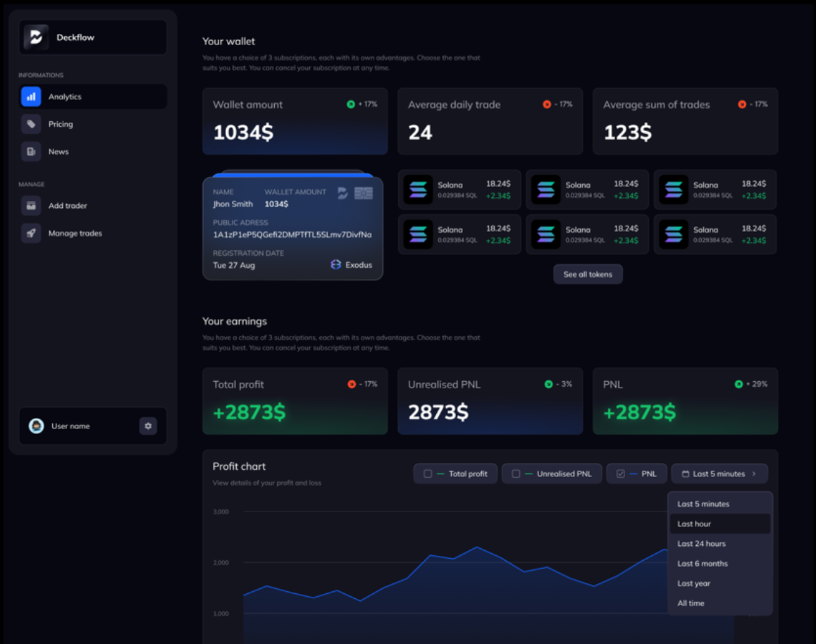Enable the Total profit checkbox
This screenshot has height=644, width=816.
428,473
